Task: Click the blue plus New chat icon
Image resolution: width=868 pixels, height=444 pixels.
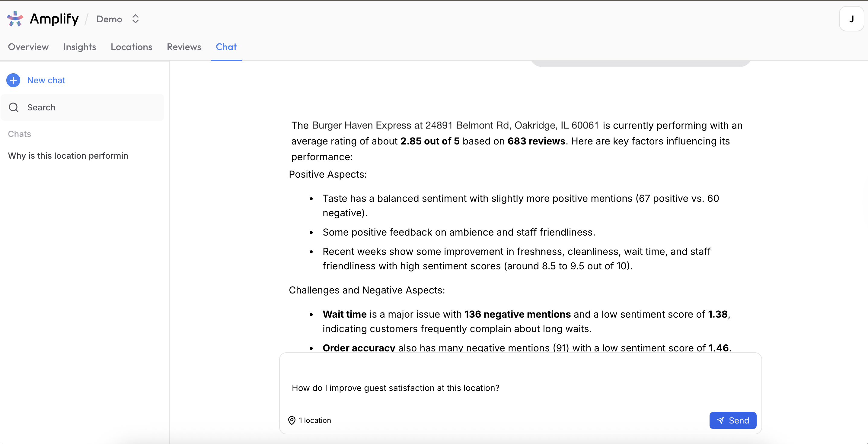Action: 13,80
